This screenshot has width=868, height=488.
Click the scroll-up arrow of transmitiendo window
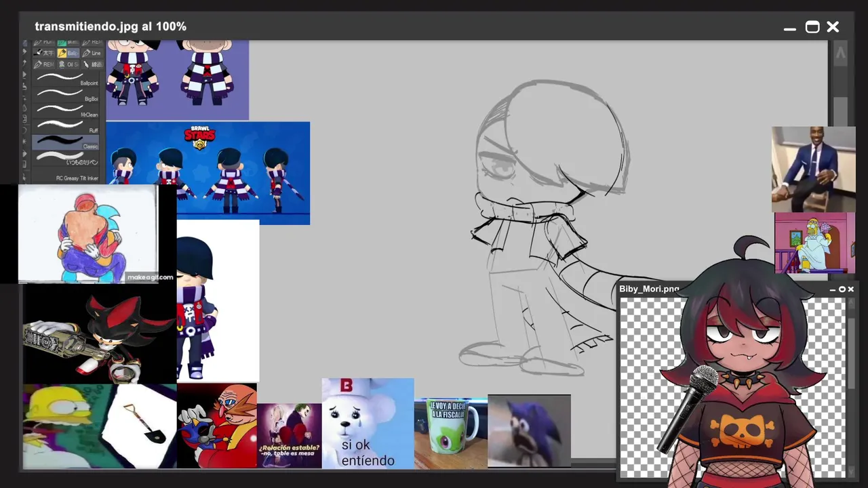pos(840,53)
